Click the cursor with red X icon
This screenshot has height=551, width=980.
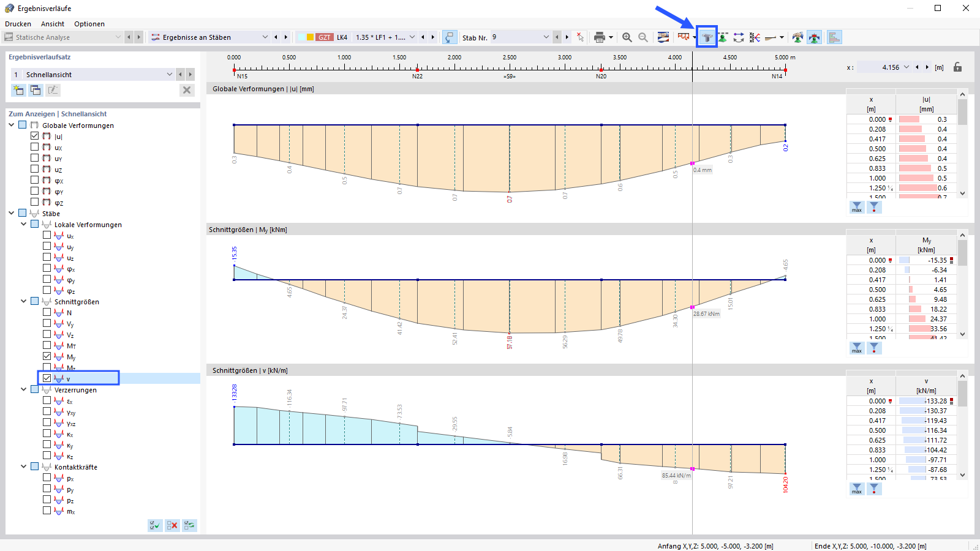click(580, 37)
